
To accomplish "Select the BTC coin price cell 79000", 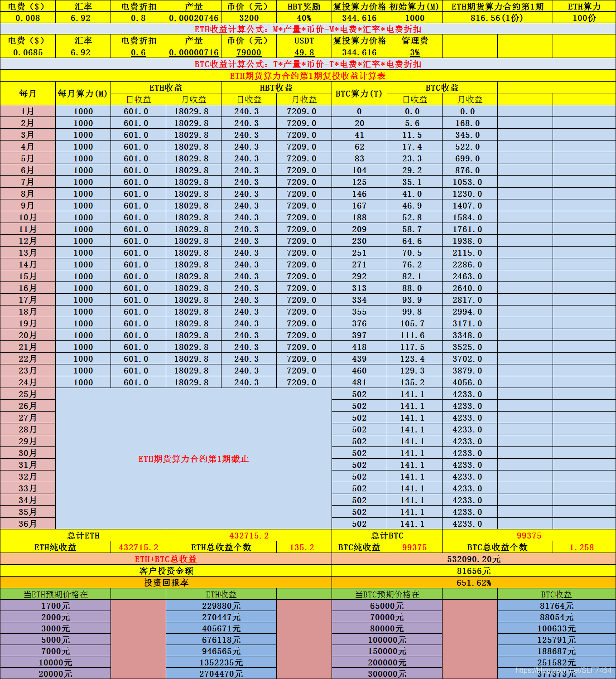I will click(249, 53).
